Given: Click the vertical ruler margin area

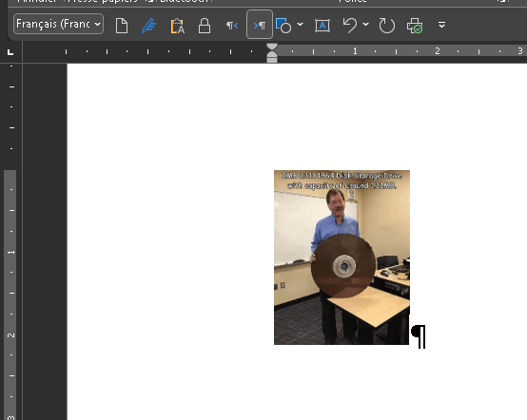Looking at the screenshot, I should pyautogui.click(x=10, y=118).
